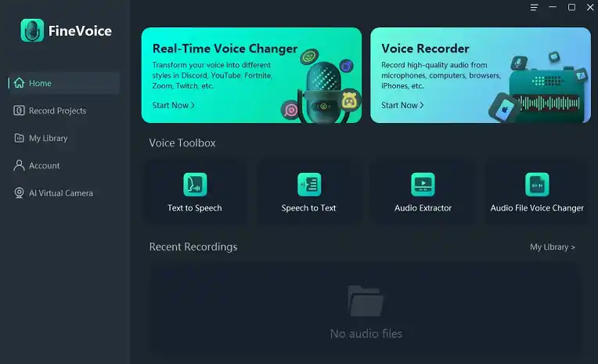
Task: Click the Voice Toolbox section heading
Action: pos(182,142)
